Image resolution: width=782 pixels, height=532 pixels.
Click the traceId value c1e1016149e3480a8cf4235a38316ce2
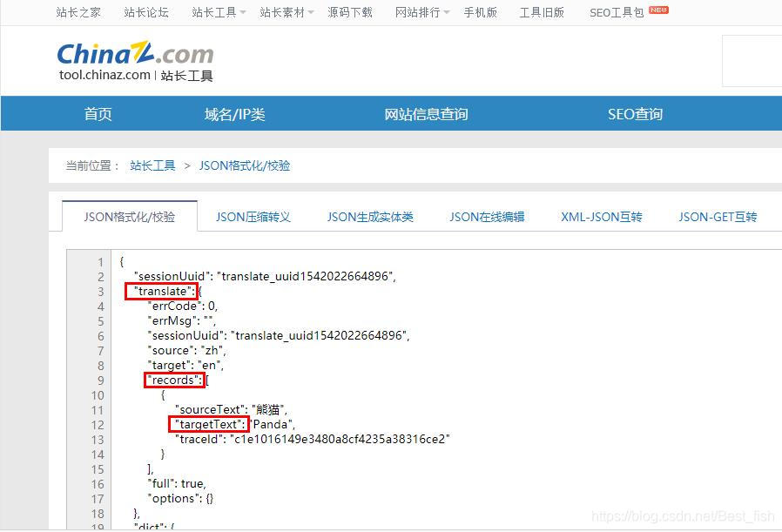point(340,439)
